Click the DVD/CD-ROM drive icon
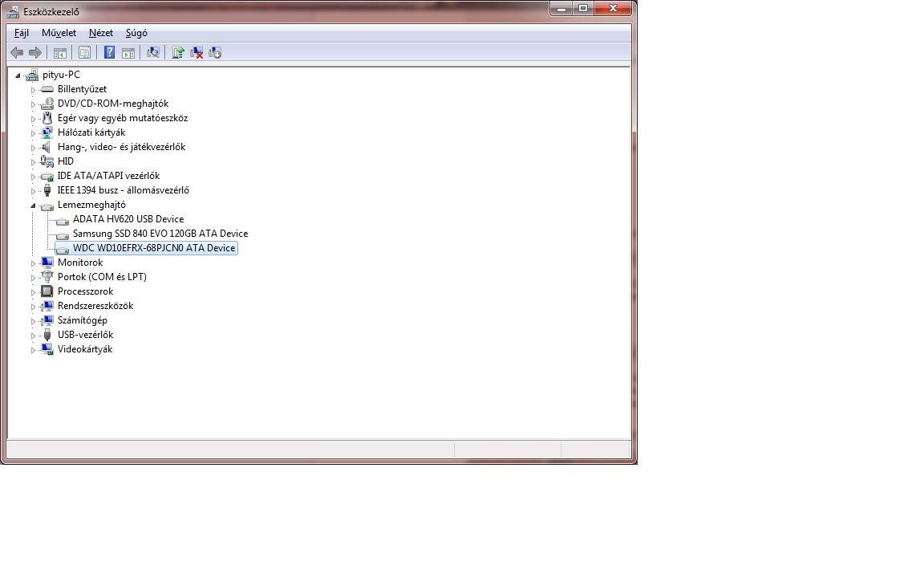924x578 pixels. 47,104
